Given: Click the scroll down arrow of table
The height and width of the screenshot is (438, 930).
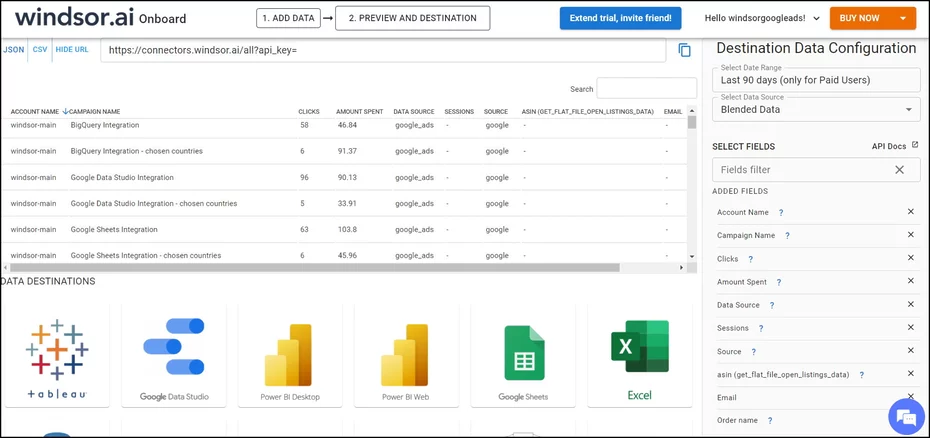Looking at the screenshot, I should tap(692, 256).
